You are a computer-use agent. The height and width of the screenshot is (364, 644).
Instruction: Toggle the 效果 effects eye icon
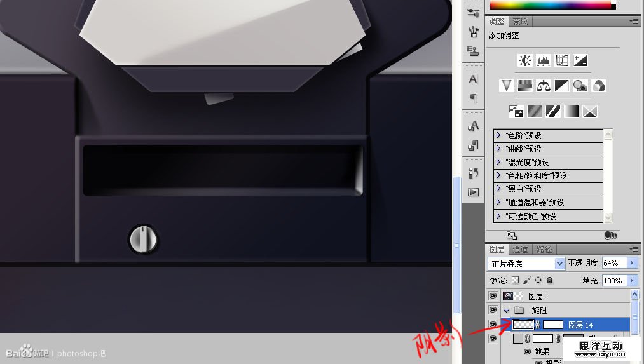[x=528, y=351]
